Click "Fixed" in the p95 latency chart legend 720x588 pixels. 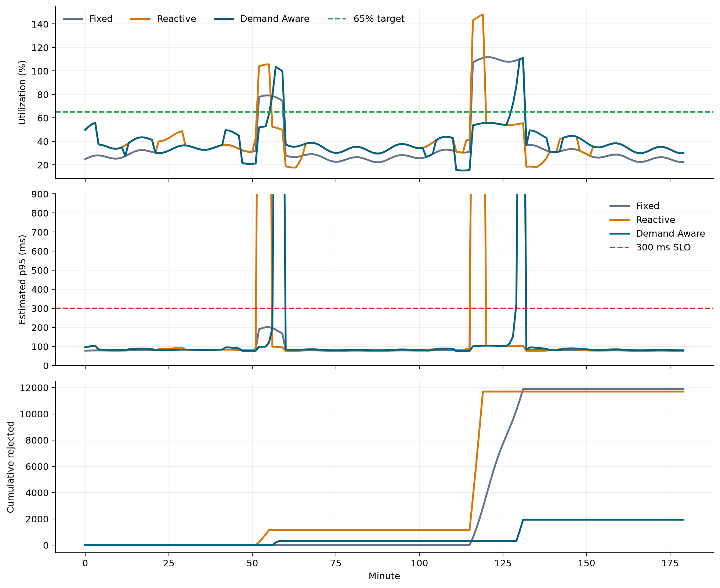(x=647, y=206)
